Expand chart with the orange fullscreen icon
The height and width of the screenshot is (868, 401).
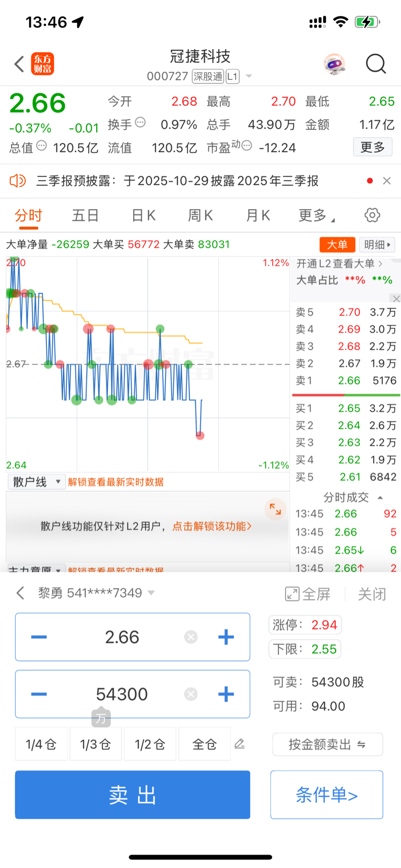pyautogui.click(x=275, y=509)
